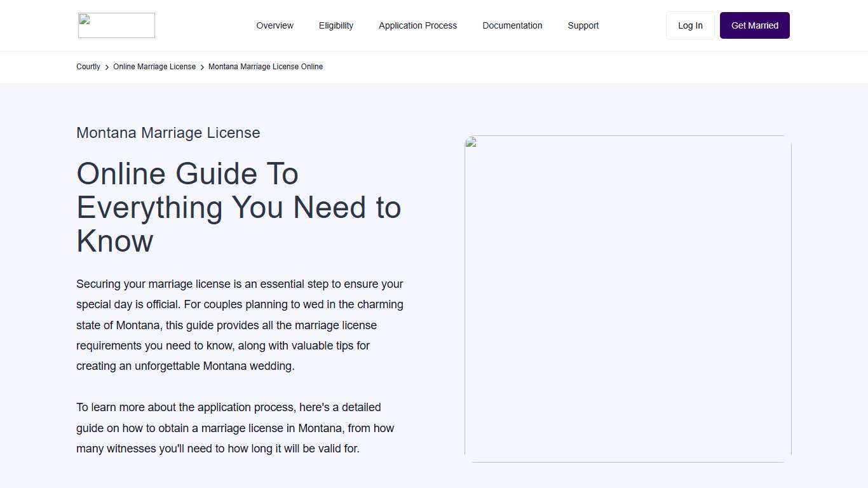Viewport: 868px width, 488px height.
Task: Click the first introduction paragraph text
Action: click(x=240, y=325)
